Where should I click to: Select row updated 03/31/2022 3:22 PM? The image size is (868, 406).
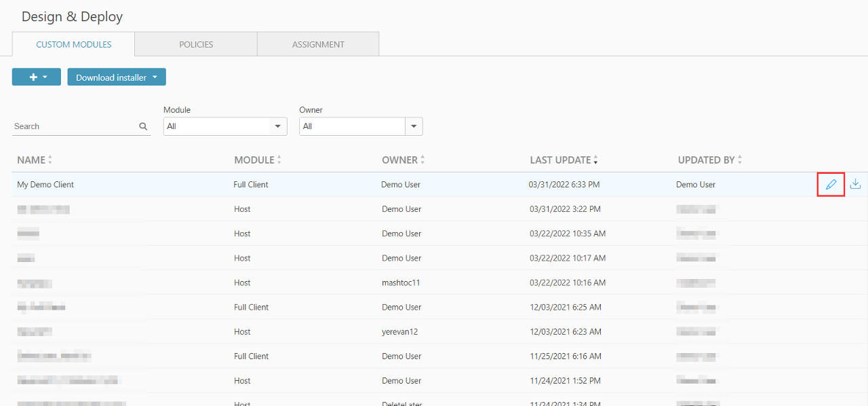coord(564,209)
